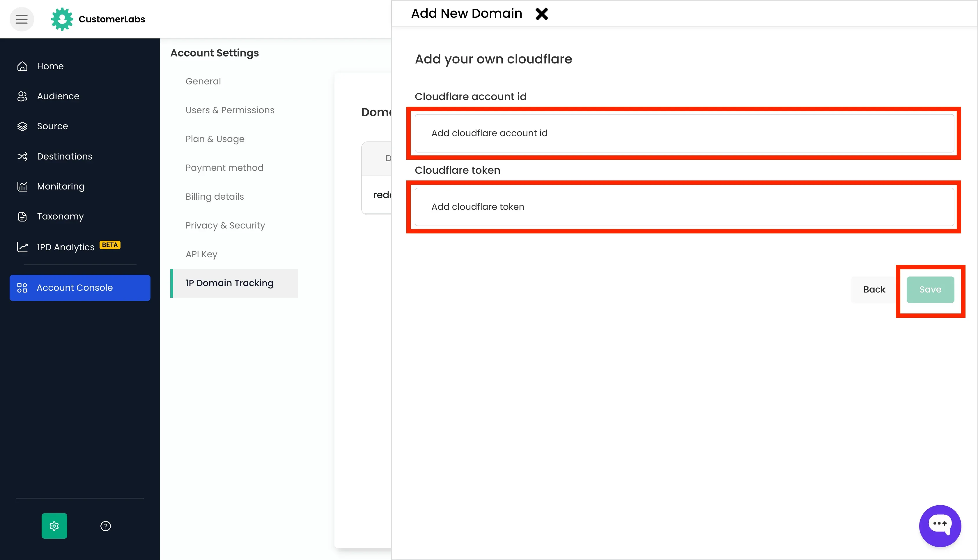Open API Key settings
978x560 pixels.
click(x=201, y=254)
